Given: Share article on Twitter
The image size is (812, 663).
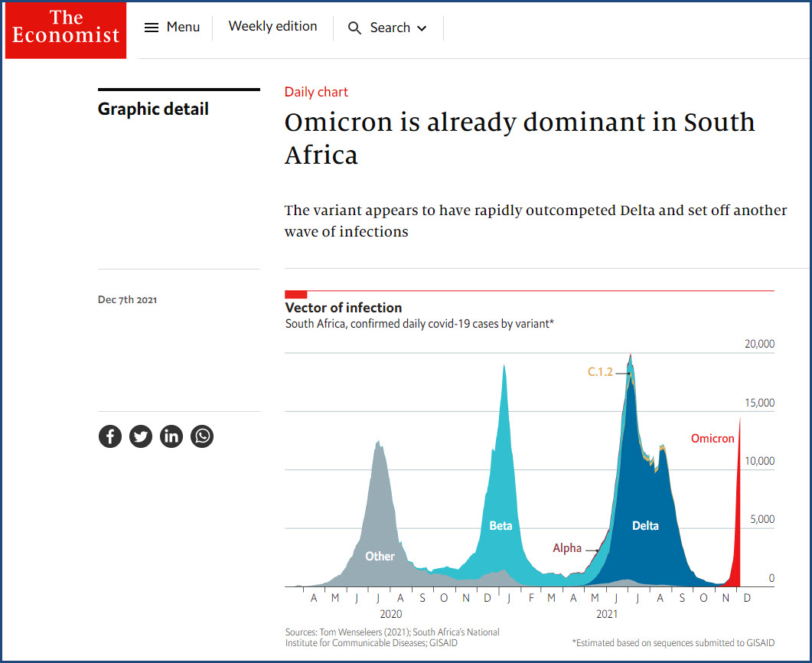Looking at the screenshot, I should [141, 436].
